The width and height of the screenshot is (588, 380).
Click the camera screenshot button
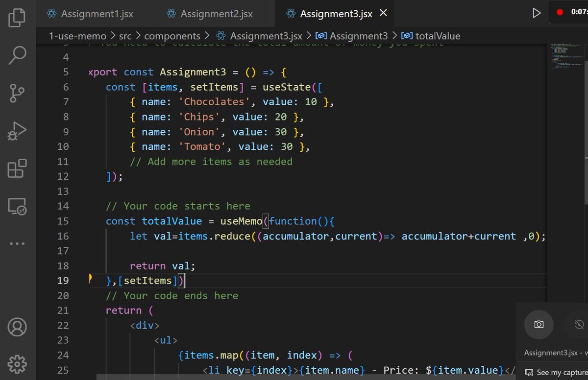click(539, 324)
